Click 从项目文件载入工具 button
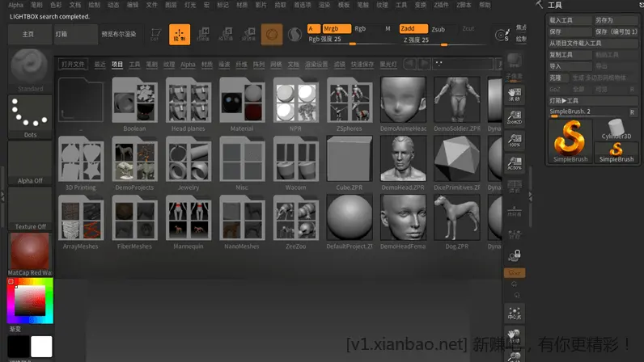This screenshot has height=362, width=644. pos(593,43)
